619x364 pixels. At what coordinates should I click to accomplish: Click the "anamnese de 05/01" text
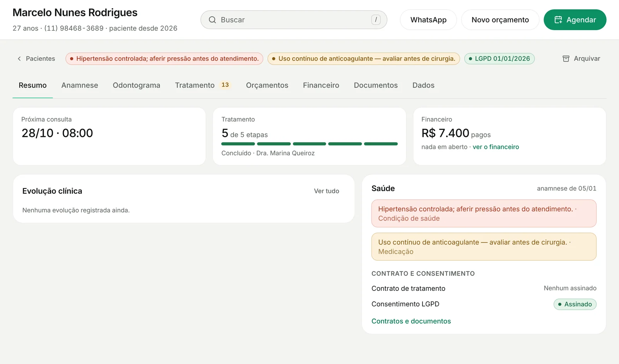(x=566, y=188)
